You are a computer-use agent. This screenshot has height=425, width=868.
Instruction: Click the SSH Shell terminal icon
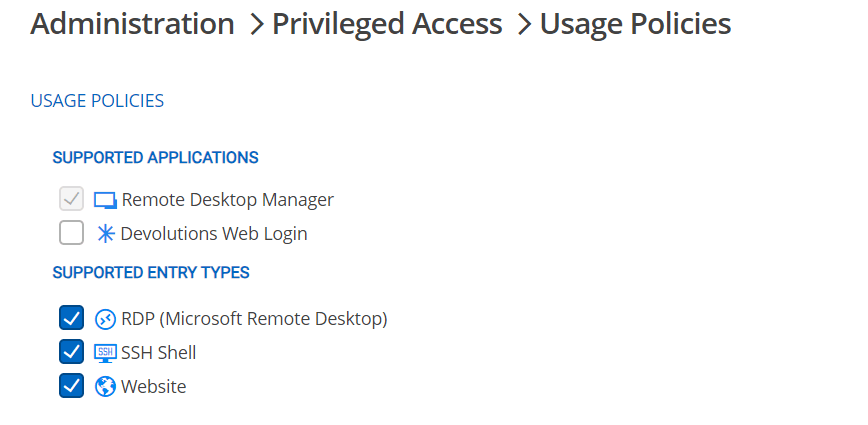pos(105,353)
